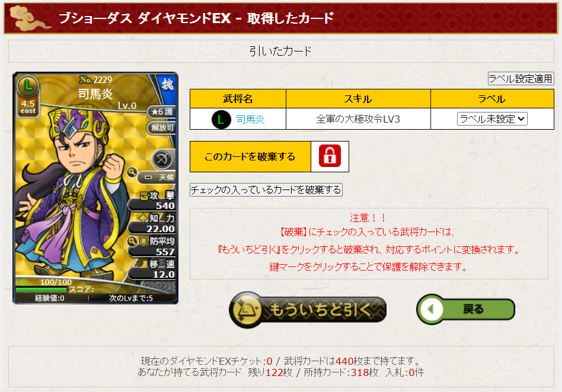Click the bow unit type icon on card
562x392 pixels.
click(x=162, y=159)
